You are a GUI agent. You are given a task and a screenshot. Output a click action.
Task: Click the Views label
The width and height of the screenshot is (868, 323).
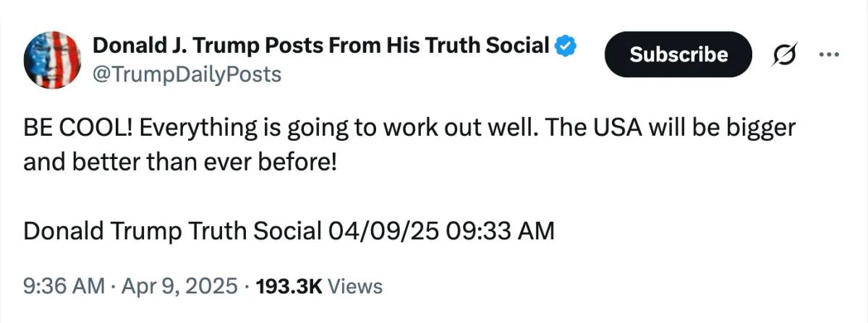click(x=354, y=286)
